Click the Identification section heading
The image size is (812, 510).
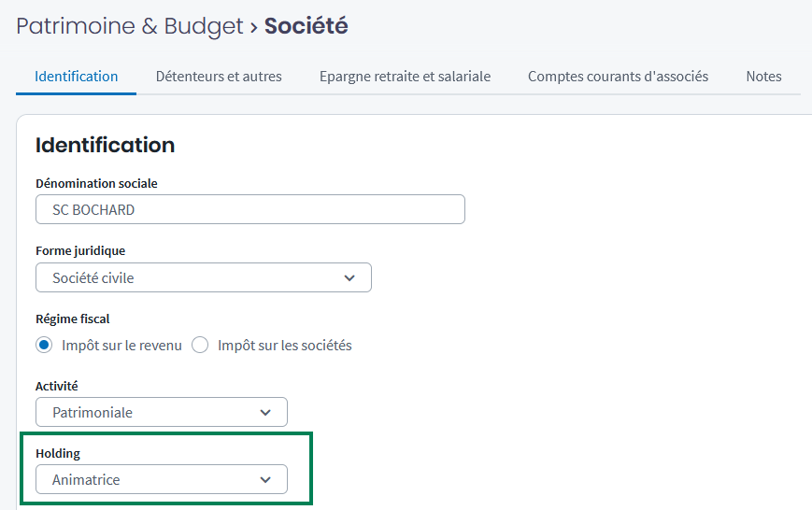click(x=105, y=145)
